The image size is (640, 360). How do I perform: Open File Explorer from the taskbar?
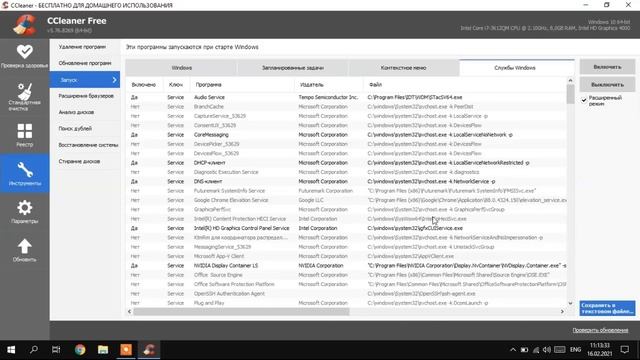click(x=103, y=350)
